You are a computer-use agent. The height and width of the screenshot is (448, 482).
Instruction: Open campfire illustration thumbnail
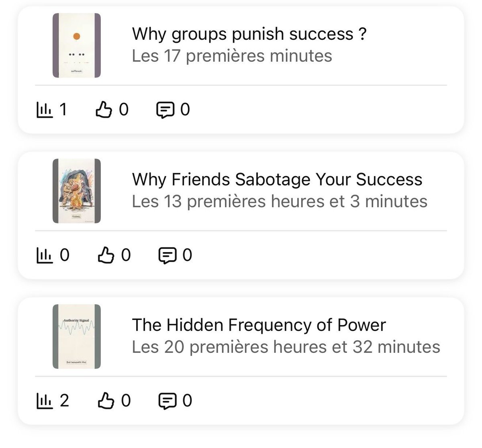click(x=77, y=191)
